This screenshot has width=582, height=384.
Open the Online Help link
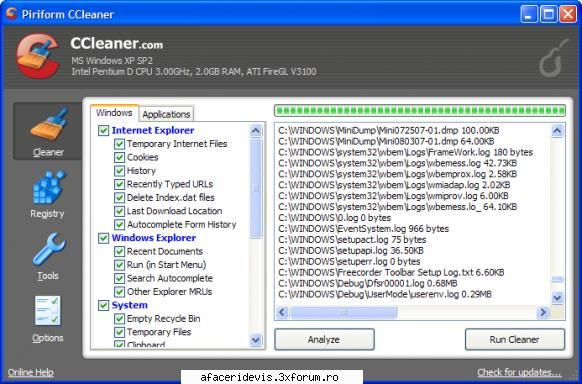pyautogui.click(x=30, y=372)
